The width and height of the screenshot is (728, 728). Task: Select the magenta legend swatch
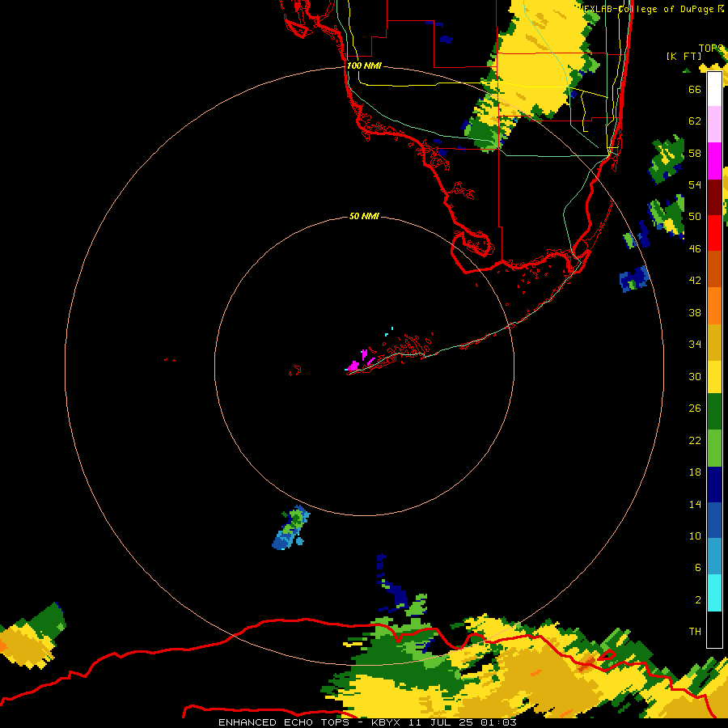pos(714,161)
